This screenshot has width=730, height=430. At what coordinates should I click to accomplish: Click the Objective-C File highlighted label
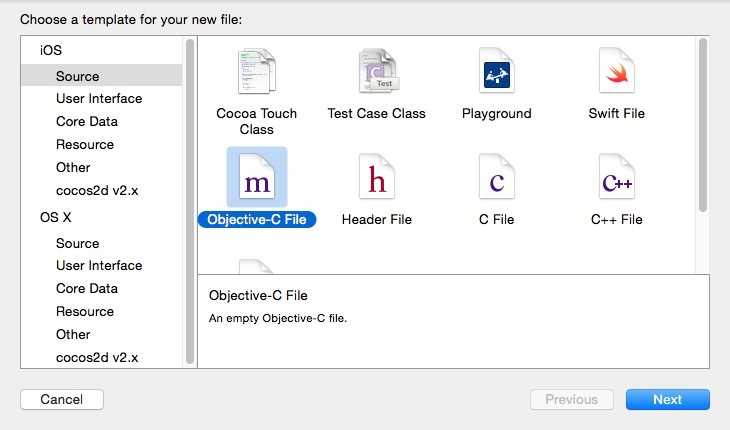(x=257, y=219)
